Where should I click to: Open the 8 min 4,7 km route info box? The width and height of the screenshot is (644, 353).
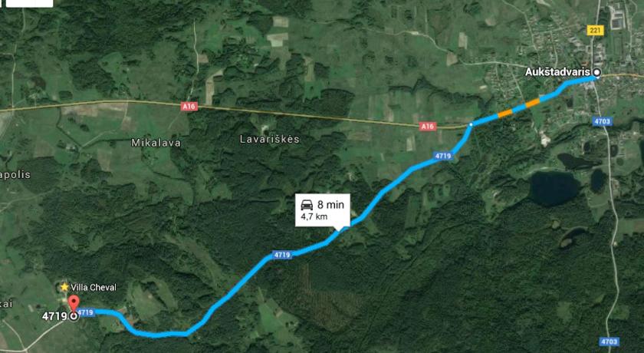323,210
